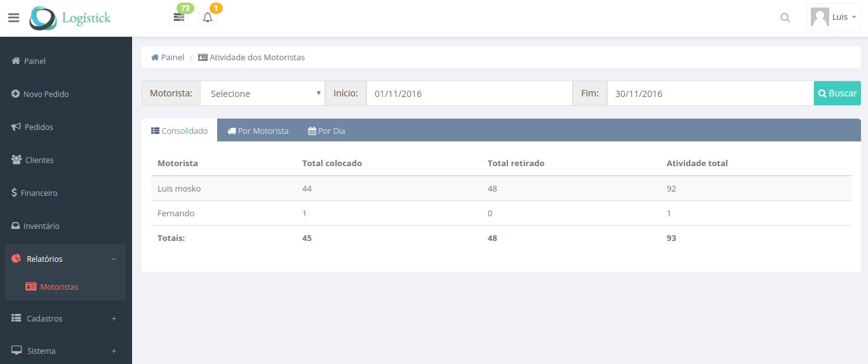This screenshot has height=364, width=868.
Task: Switch to the Por Motorista tab
Action: pos(258,131)
